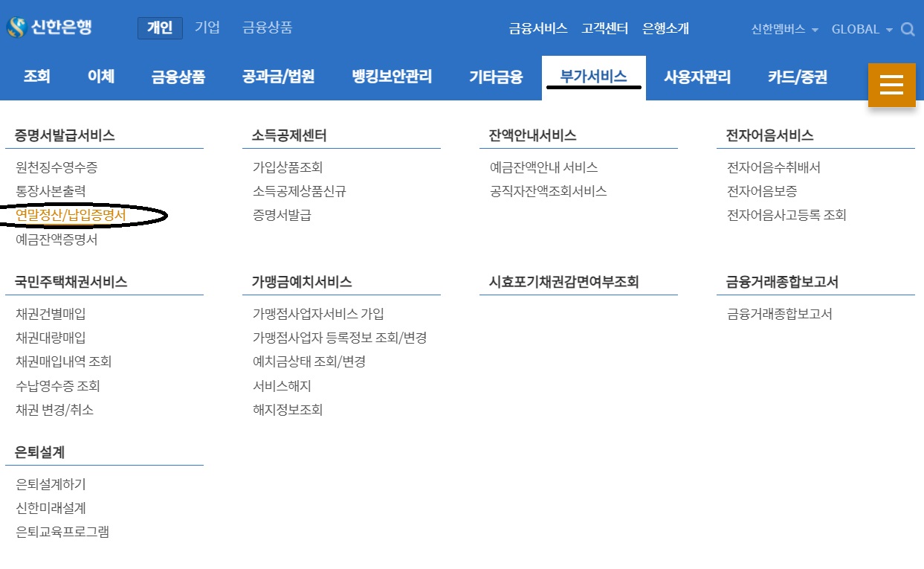Open 수납영수증 조회
The width and height of the screenshot is (924, 569).
coord(58,386)
